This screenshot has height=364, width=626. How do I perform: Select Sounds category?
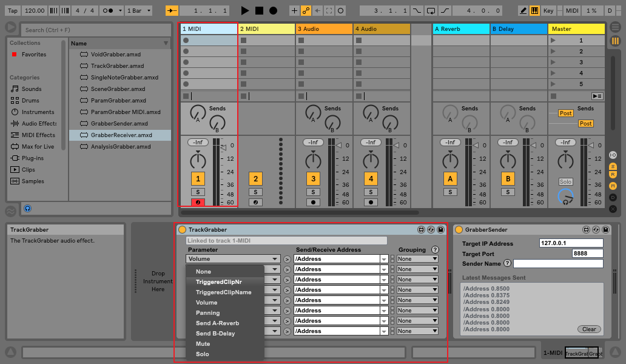[x=32, y=89]
